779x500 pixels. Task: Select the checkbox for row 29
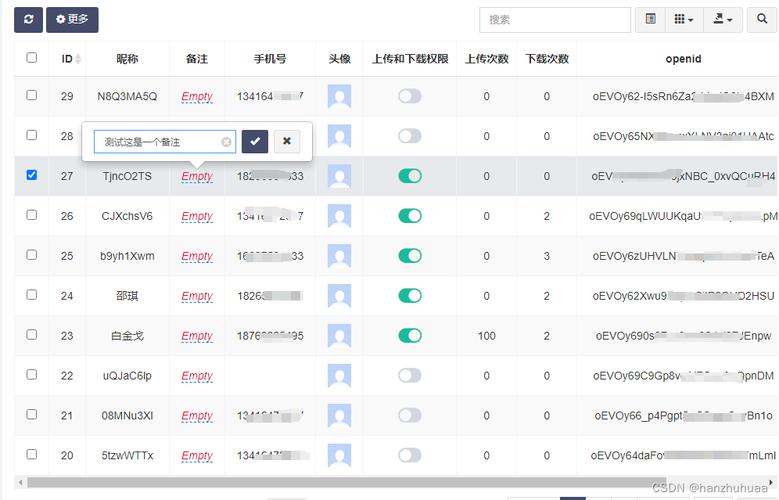coord(31,95)
